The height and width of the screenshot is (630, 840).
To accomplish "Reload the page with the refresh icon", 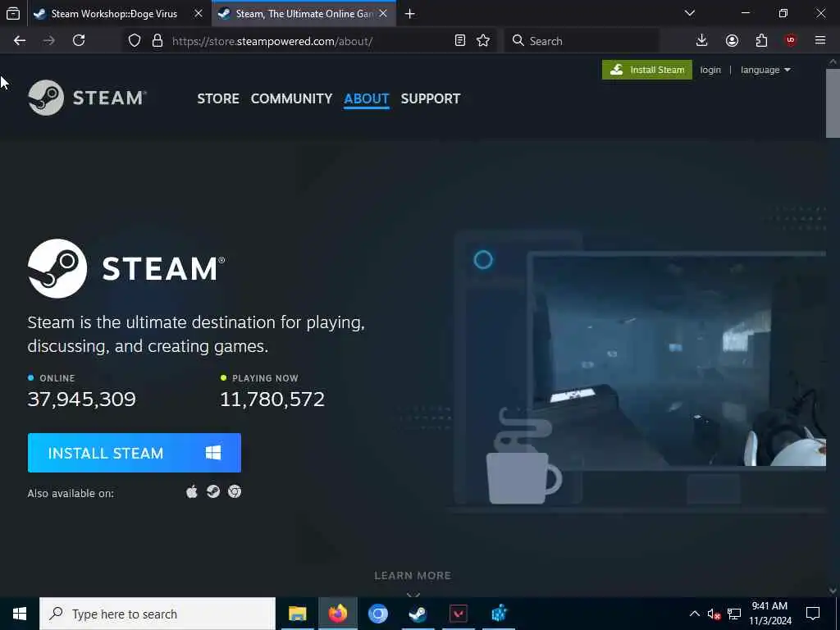I will [x=79, y=41].
